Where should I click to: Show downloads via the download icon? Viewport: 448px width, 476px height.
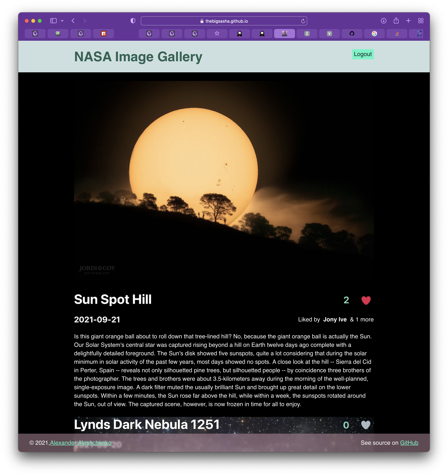point(383,21)
